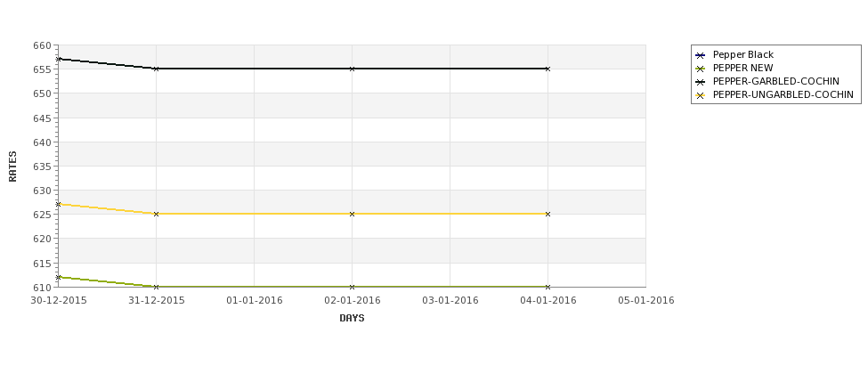Click yellow line data point at 04-01-2016
This screenshot has width=868, height=382.
click(548, 214)
